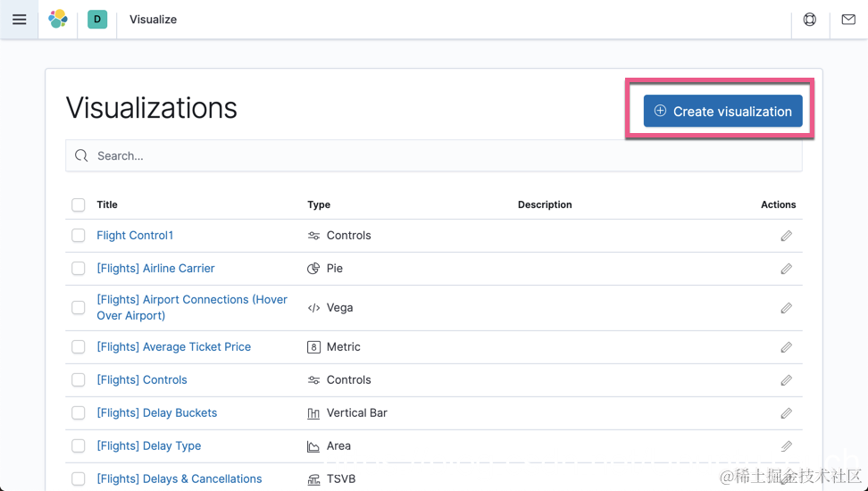This screenshot has width=868, height=491.
Task: Click the Vertical Bar type icon
Action: click(313, 413)
